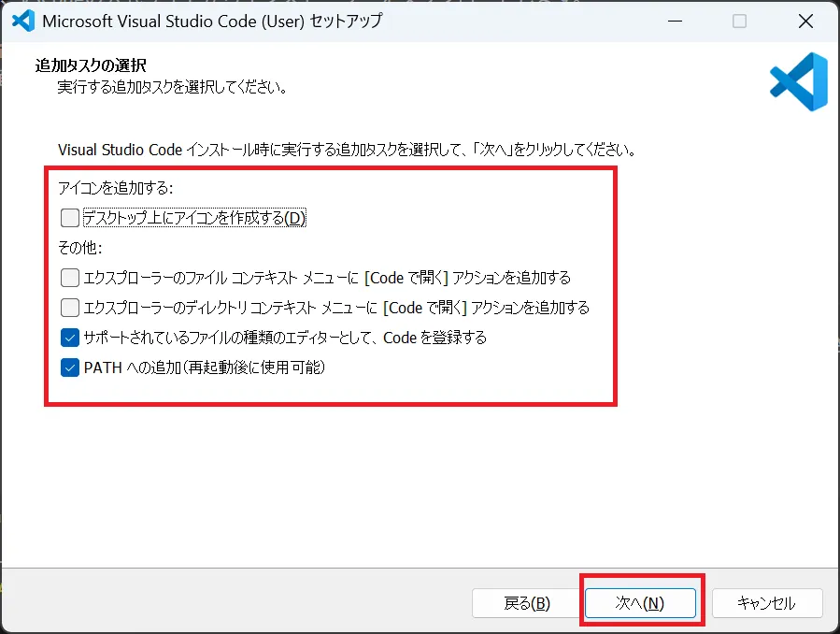Cancel setup via the キャンセル button

click(767, 603)
